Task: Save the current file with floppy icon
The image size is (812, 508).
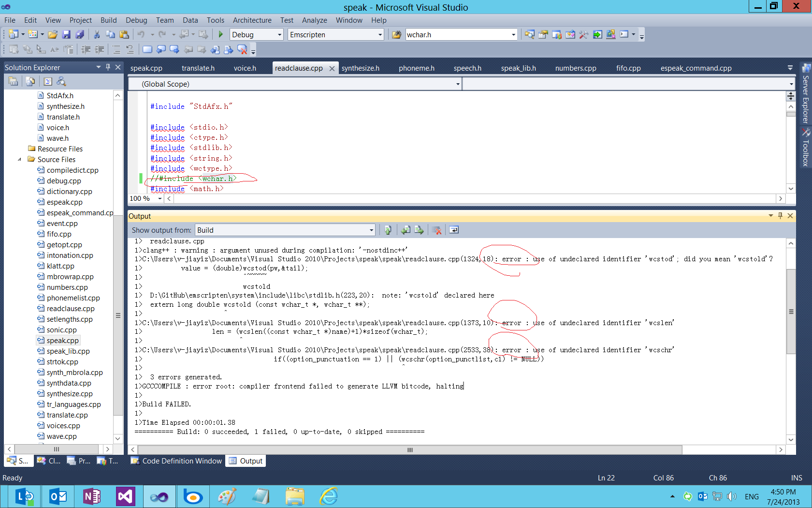Action: pyautogui.click(x=67, y=34)
